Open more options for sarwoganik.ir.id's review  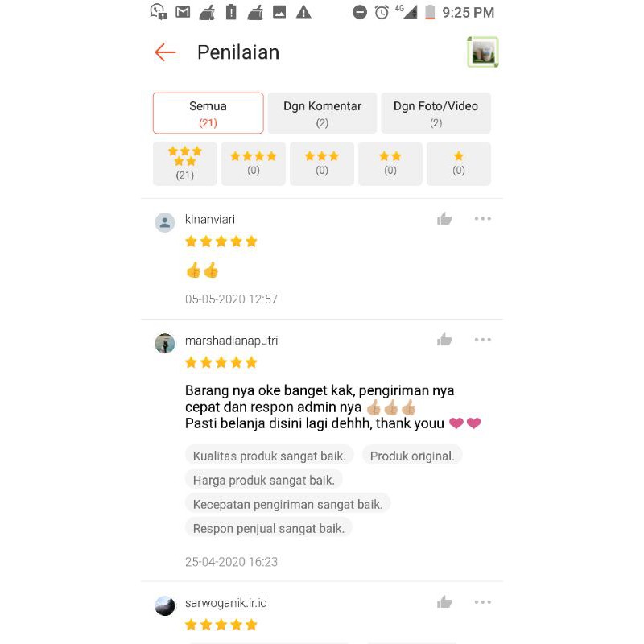coord(482,602)
